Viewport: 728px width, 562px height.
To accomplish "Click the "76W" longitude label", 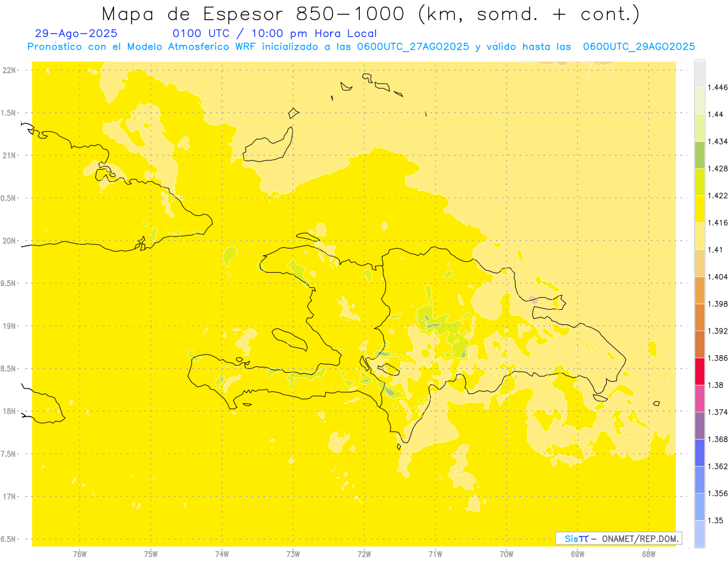I will (80, 554).
